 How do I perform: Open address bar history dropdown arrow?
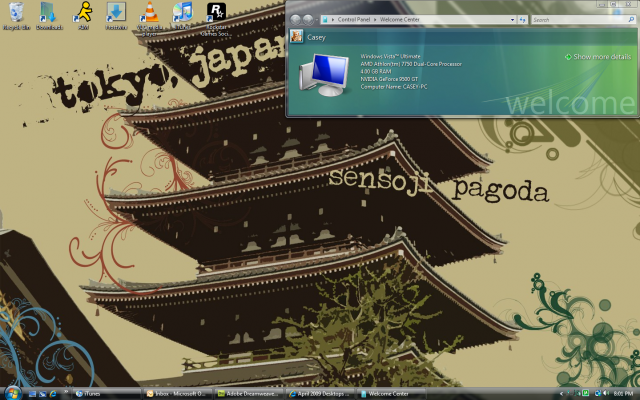point(512,20)
